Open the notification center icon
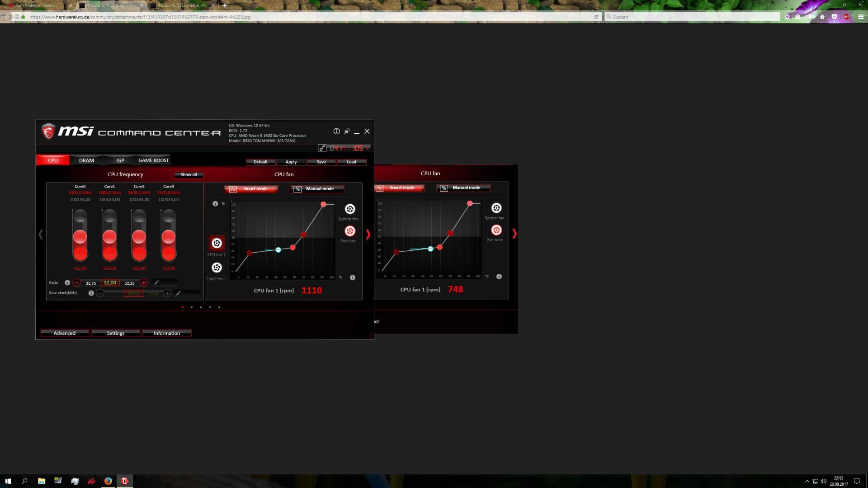Image resolution: width=868 pixels, height=488 pixels. click(x=857, y=481)
